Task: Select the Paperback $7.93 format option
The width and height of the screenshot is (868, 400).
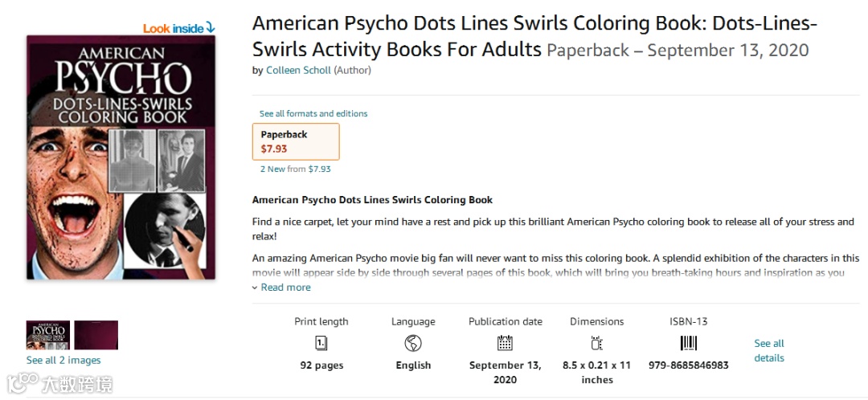Action: [296, 141]
